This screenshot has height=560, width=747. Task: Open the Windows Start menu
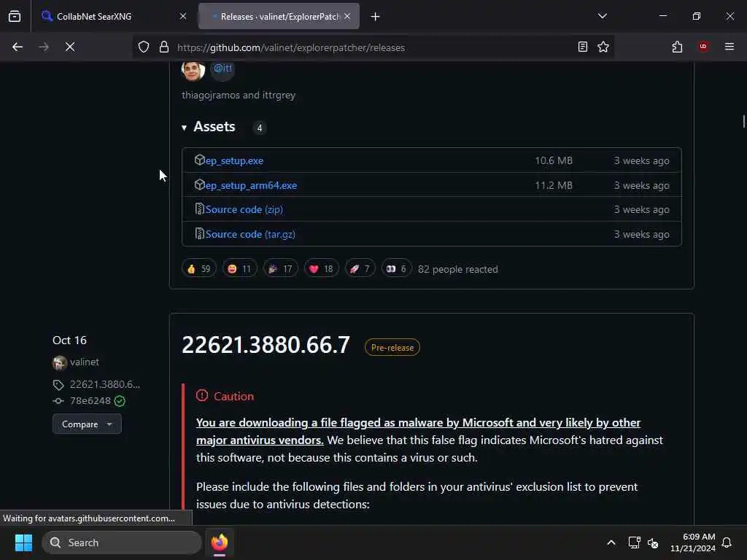click(x=23, y=542)
